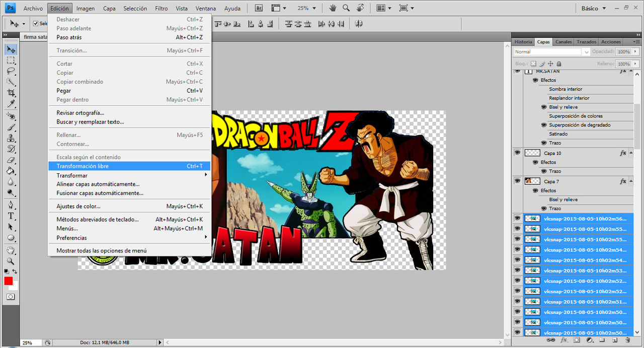Click the status bar zoom percentage field
644x348 pixels.
point(30,342)
